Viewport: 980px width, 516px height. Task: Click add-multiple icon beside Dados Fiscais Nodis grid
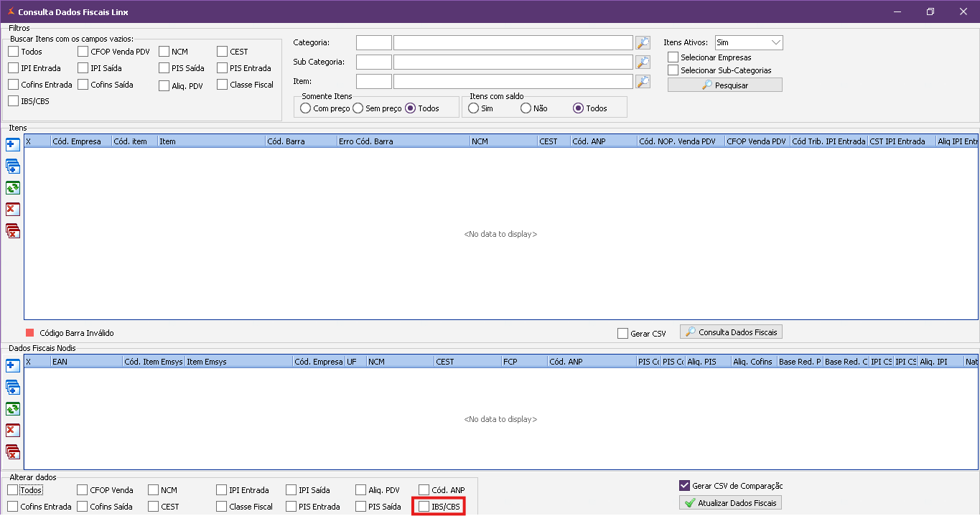(12, 387)
